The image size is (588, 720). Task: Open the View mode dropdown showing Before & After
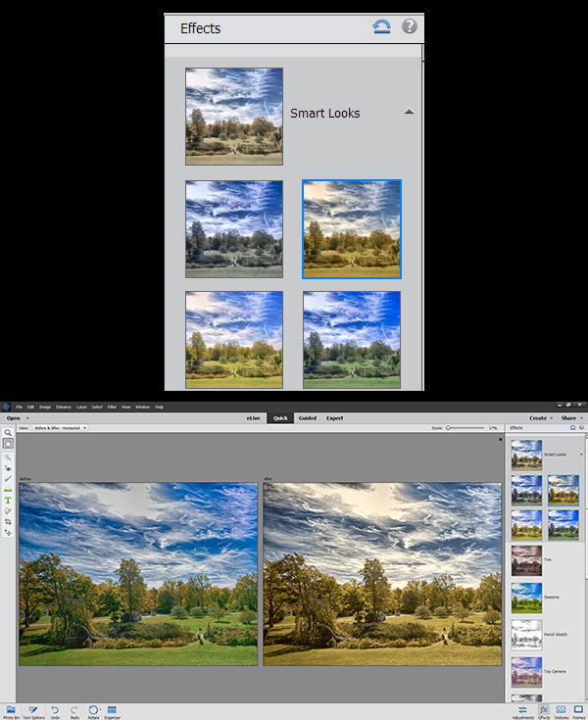(x=60, y=428)
